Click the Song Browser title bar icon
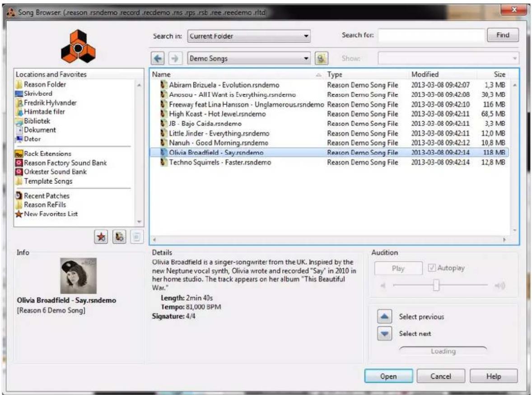The height and width of the screenshot is (395, 532). [x=11, y=13]
